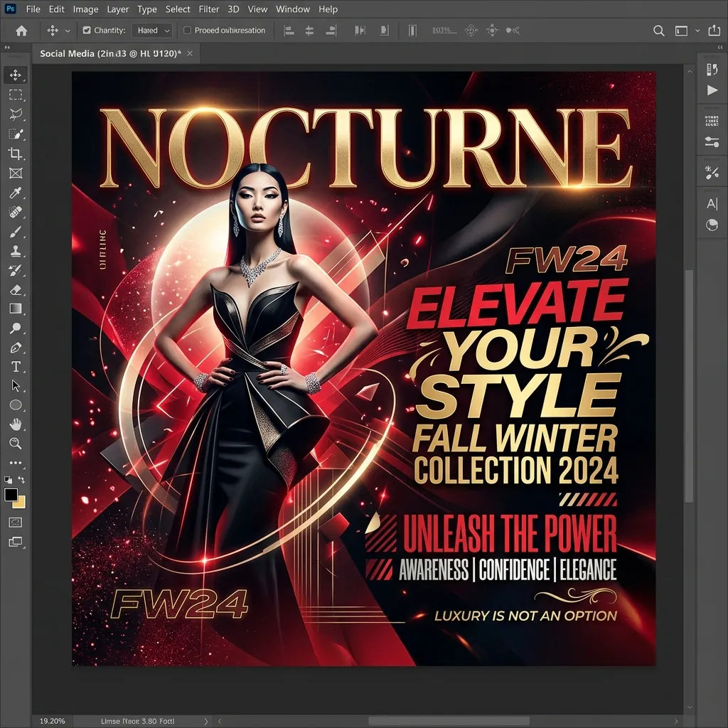This screenshot has width=728, height=728.
Task: Open the File menu
Action: 33,9
